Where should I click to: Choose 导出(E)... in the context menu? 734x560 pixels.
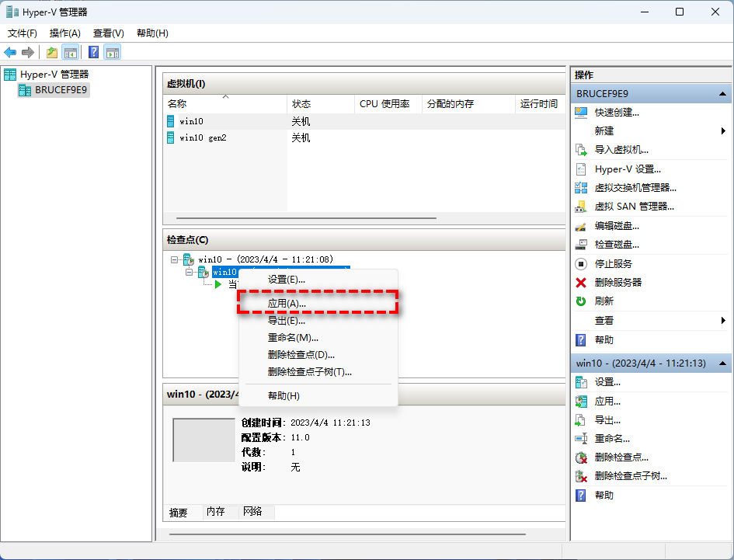click(x=318, y=321)
